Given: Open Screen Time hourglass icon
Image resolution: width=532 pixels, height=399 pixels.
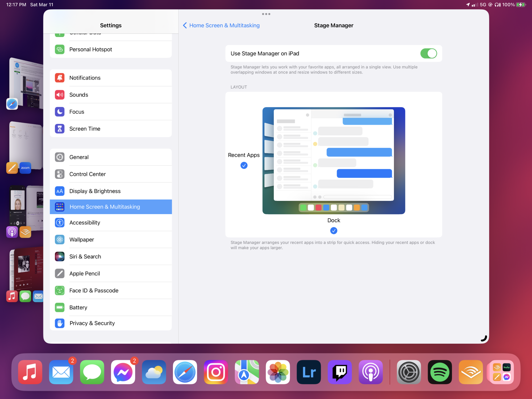Looking at the screenshot, I should pos(60,129).
